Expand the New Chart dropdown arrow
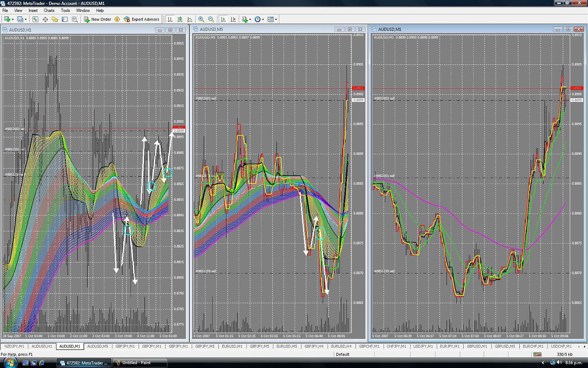Viewport: 588px width, 368px height. tap(13, 19)
